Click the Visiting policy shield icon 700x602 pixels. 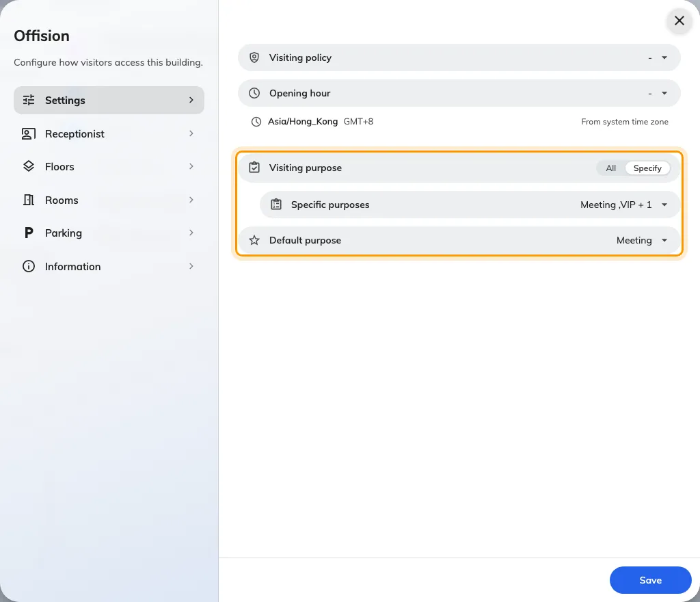click(254, 57)
